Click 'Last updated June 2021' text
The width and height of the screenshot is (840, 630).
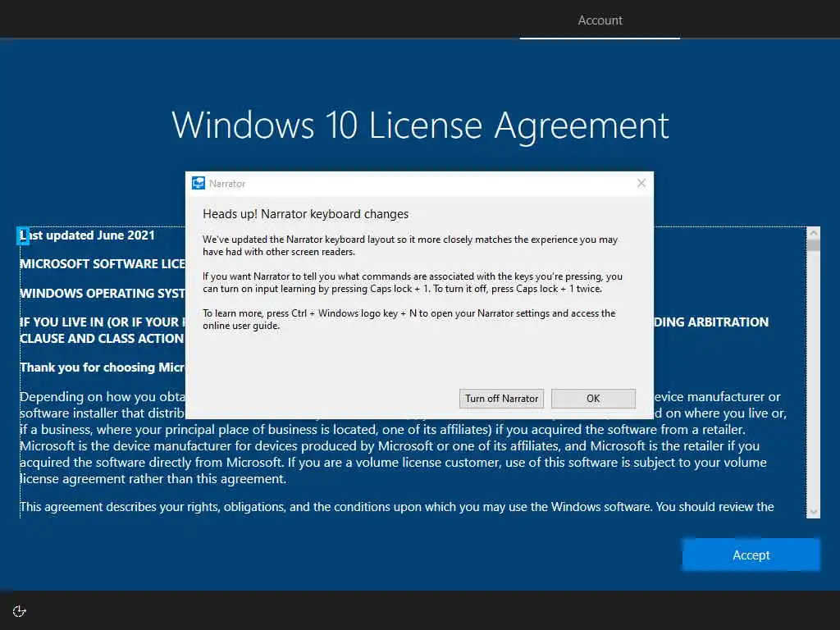click(87, 235)
